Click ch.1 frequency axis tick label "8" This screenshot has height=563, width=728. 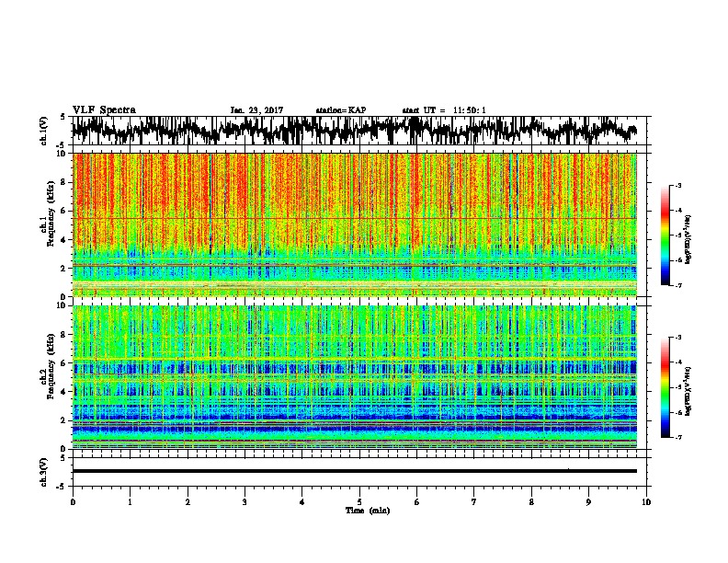click(64, 182)
